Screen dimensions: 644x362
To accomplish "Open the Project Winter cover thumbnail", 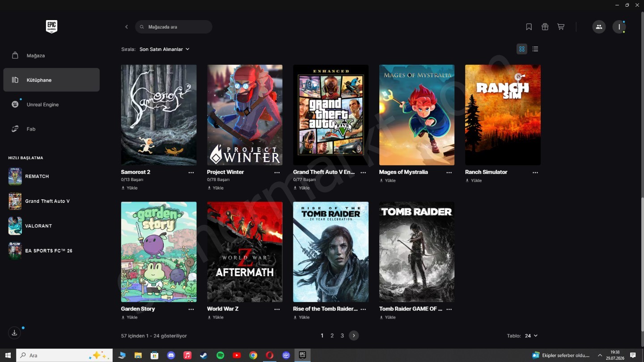I will [245, 115].
